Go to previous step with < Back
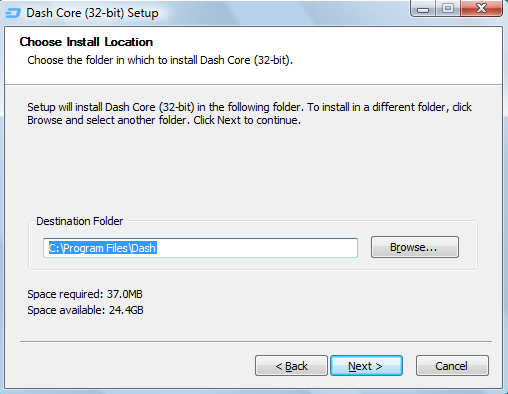508x394 pixels. [x=291, y=366]
